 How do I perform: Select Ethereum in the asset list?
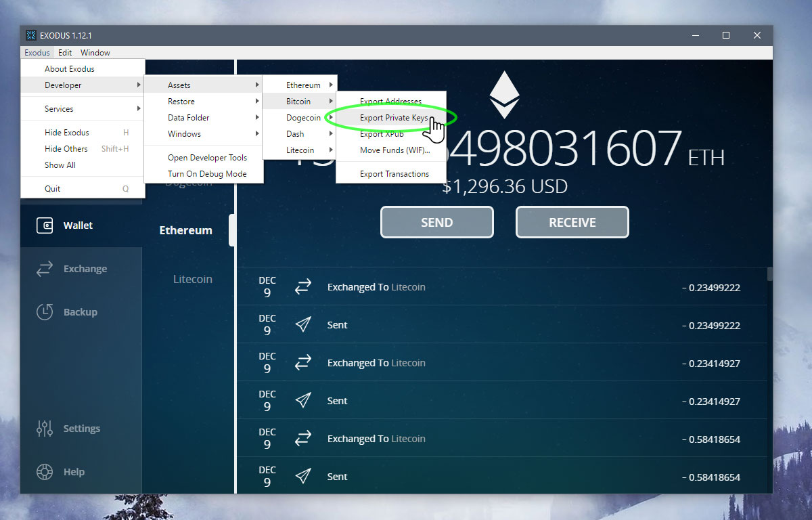(x=185, y=230)
